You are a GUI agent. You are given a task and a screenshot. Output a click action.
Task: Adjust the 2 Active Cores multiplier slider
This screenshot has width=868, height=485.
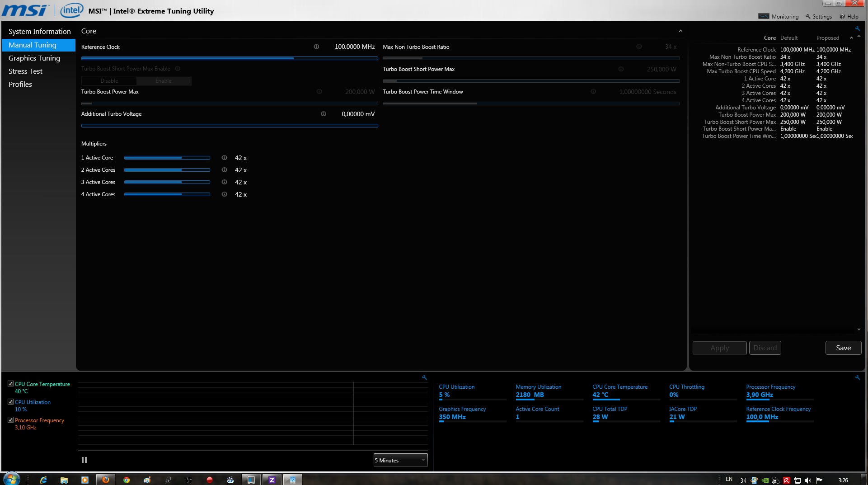point(167,170)
